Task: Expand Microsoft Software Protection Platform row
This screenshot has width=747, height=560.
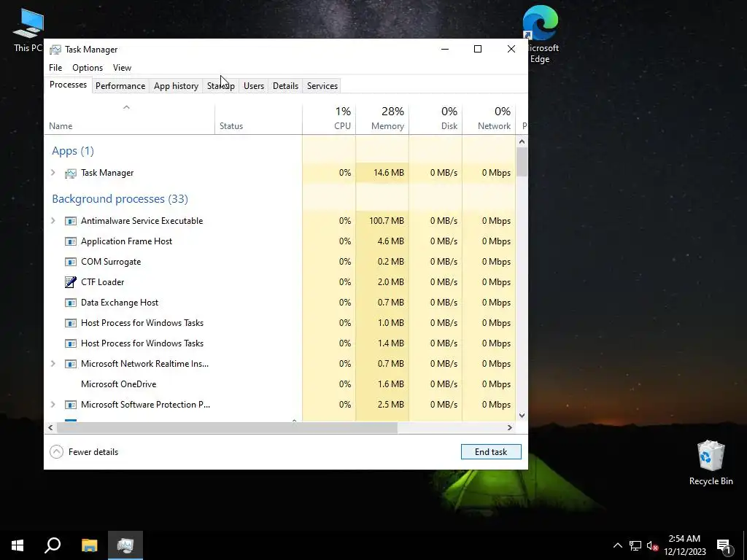Action: point(53,405)
